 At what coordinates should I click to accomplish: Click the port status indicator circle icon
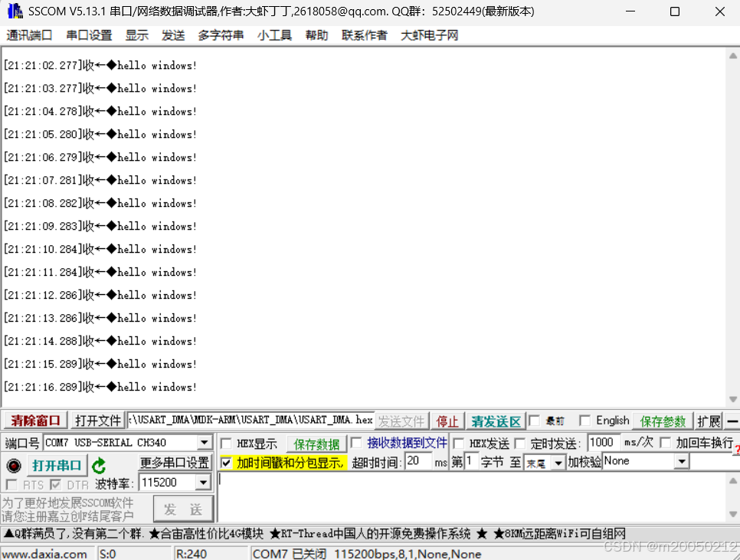tap(13, 465)
